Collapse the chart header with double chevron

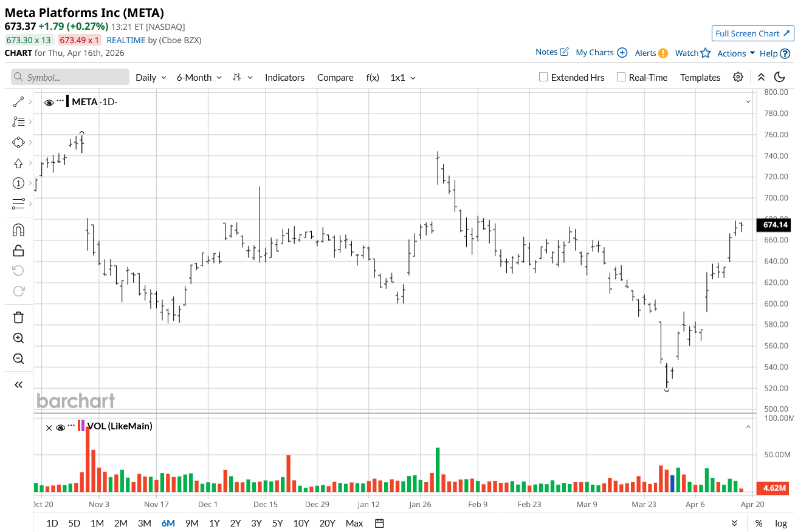click(761, 77)
